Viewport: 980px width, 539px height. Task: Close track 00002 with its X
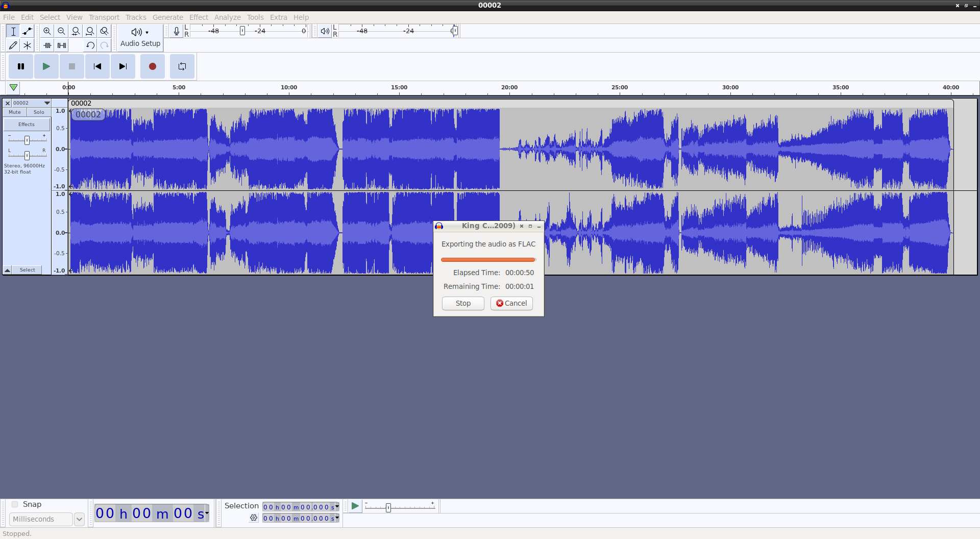pyautogui.click(x=8, y=103)
